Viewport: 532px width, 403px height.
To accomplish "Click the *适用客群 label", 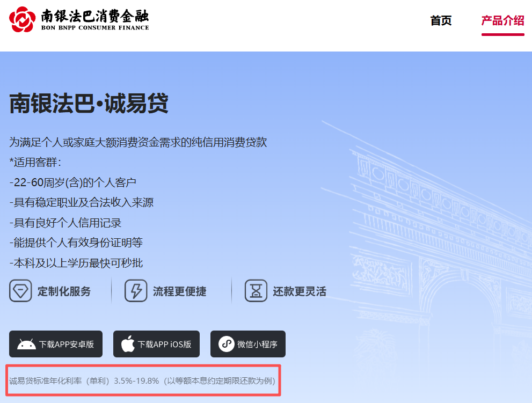I will pos(35,162).
